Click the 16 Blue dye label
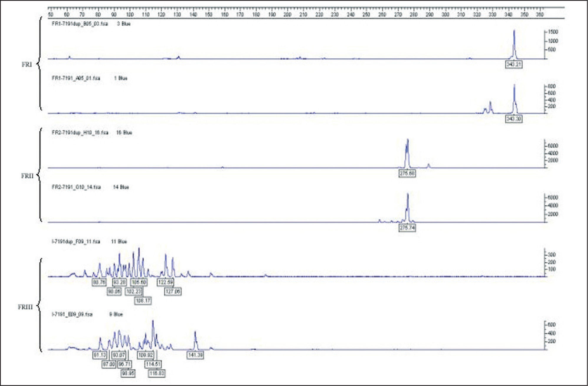The height and width of the screenshot is (386, 588). coord(124,133)
